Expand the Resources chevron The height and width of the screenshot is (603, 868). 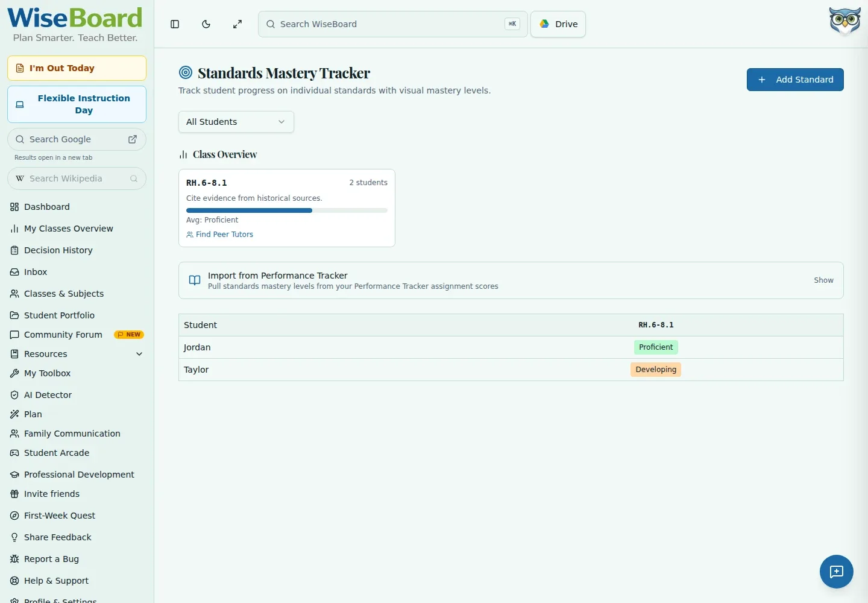click(139, 354)
